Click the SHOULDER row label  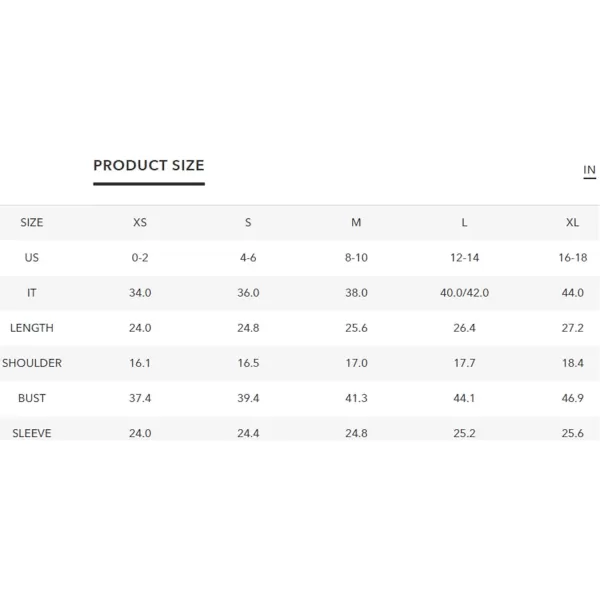click(x=32, y=363)
